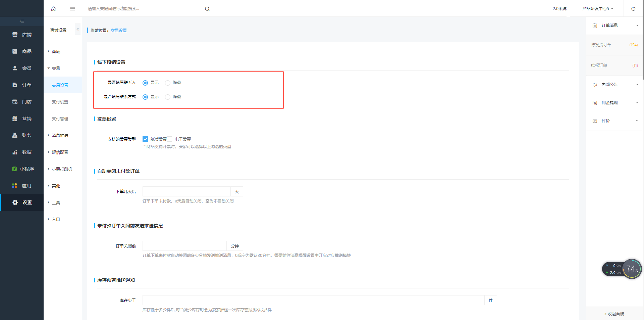Open the 订单 orders section
This screenshot has width=644, height=320.
22,85
